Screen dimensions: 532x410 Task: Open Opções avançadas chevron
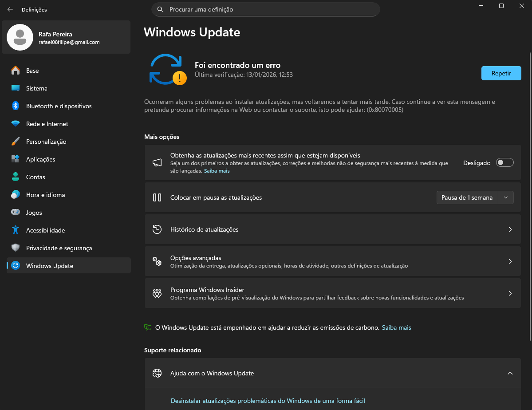[510, 261]
